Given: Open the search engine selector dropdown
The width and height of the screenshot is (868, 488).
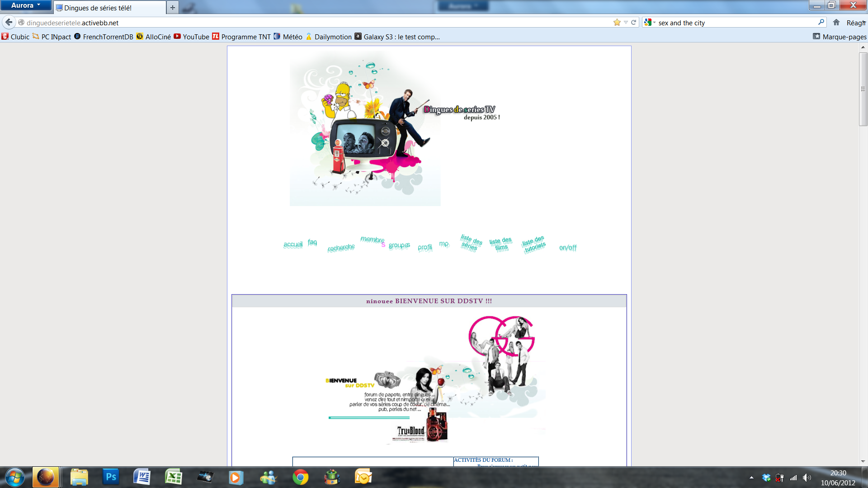Looking at the screenshot, I should 650,23.
